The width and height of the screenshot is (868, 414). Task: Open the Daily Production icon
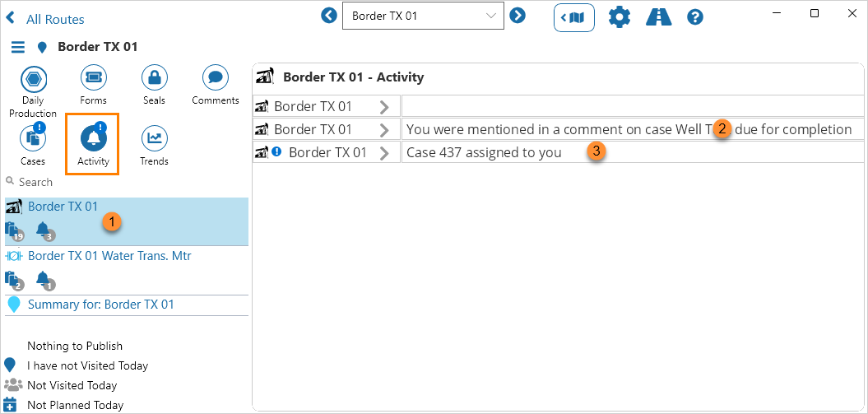pyautogui.click(x=34, y=79)
